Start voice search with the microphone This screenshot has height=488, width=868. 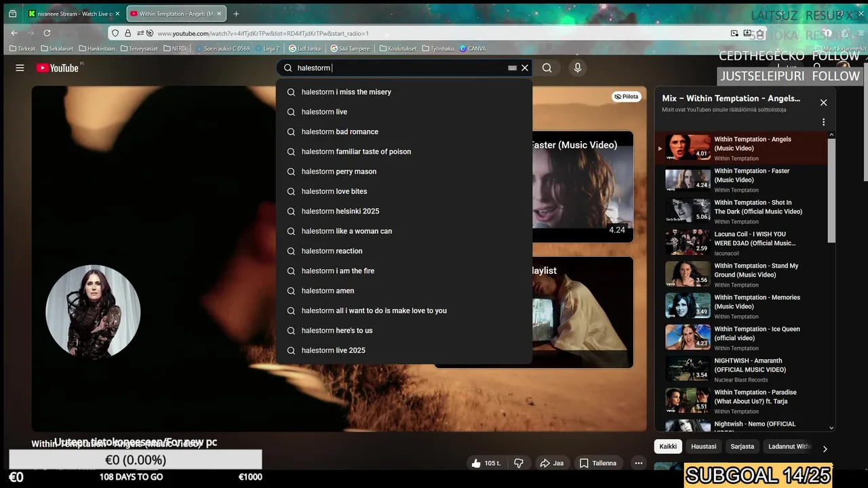pyautogui.click(x=578, y=68)
